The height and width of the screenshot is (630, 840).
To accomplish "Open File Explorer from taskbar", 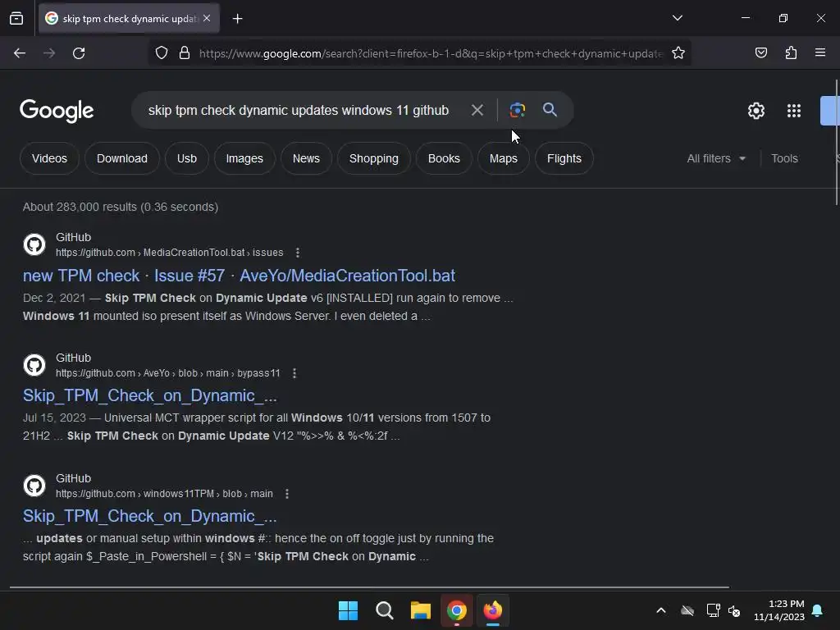I will pyautogui.click(x=421, y=610).
